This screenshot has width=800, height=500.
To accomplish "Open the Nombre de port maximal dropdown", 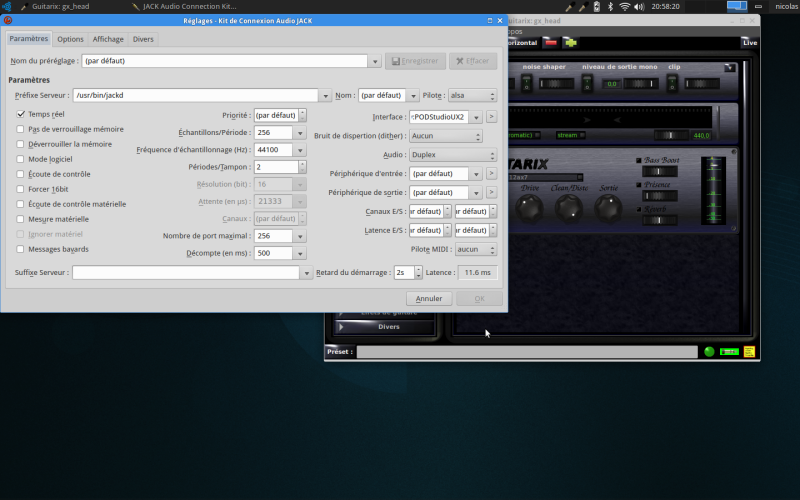I will coord(300,236).
